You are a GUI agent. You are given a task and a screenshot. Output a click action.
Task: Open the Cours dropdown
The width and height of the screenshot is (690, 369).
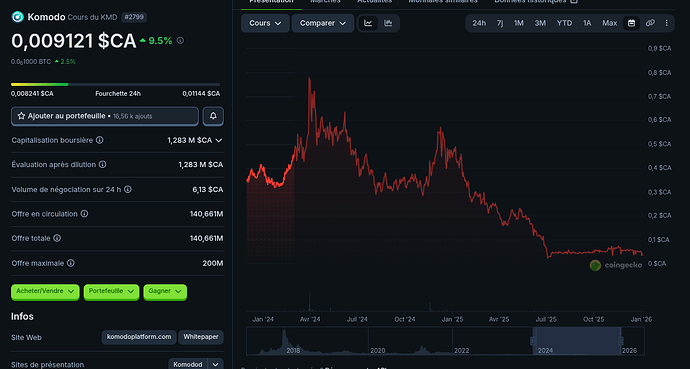click(x=265, y=23)
